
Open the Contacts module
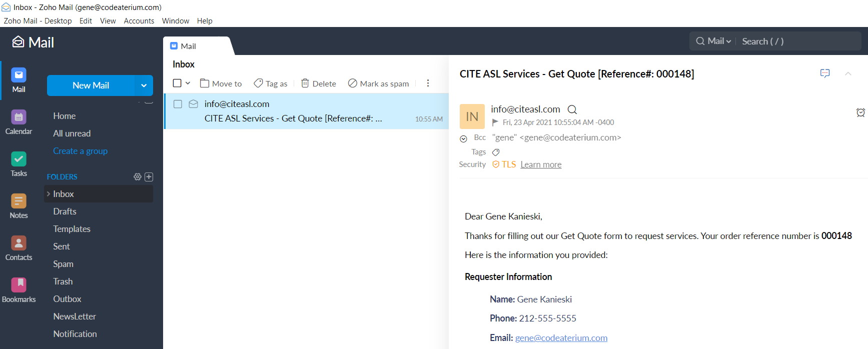(19, 248)
